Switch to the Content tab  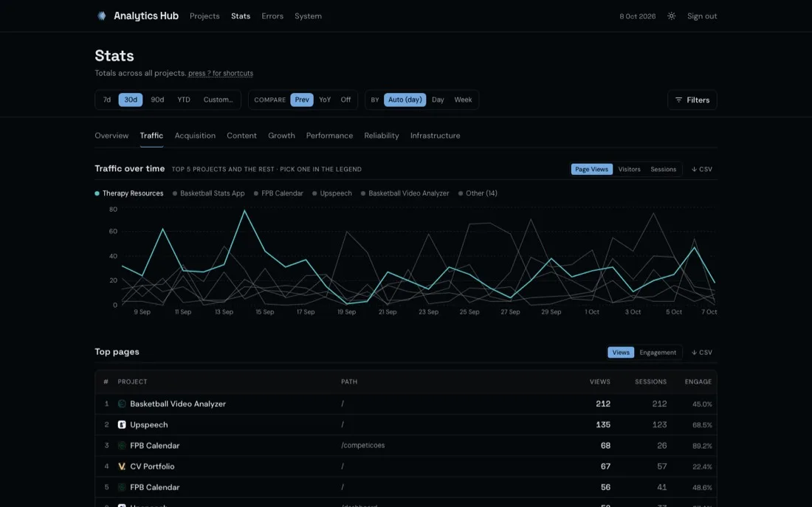pos(241,136)
